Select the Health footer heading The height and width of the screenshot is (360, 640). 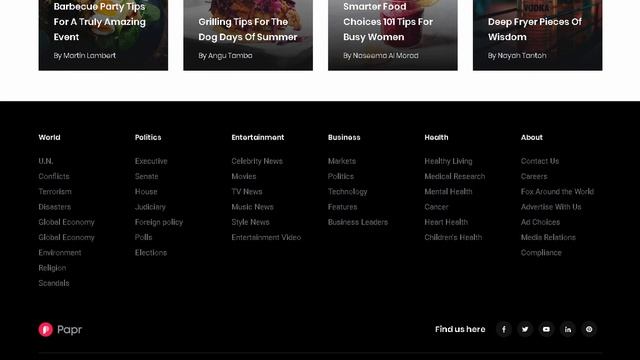[x=436, y=138]
